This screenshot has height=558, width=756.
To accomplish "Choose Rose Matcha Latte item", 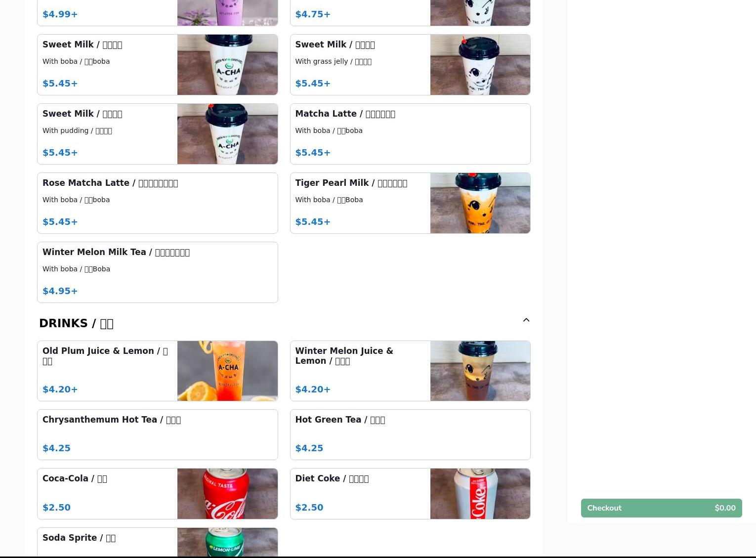I will click(158, 203).
